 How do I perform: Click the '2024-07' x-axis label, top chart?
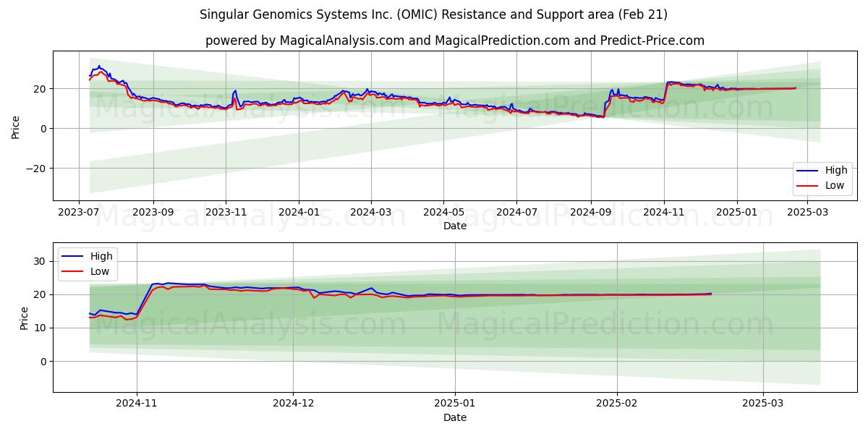click(516, 212)
